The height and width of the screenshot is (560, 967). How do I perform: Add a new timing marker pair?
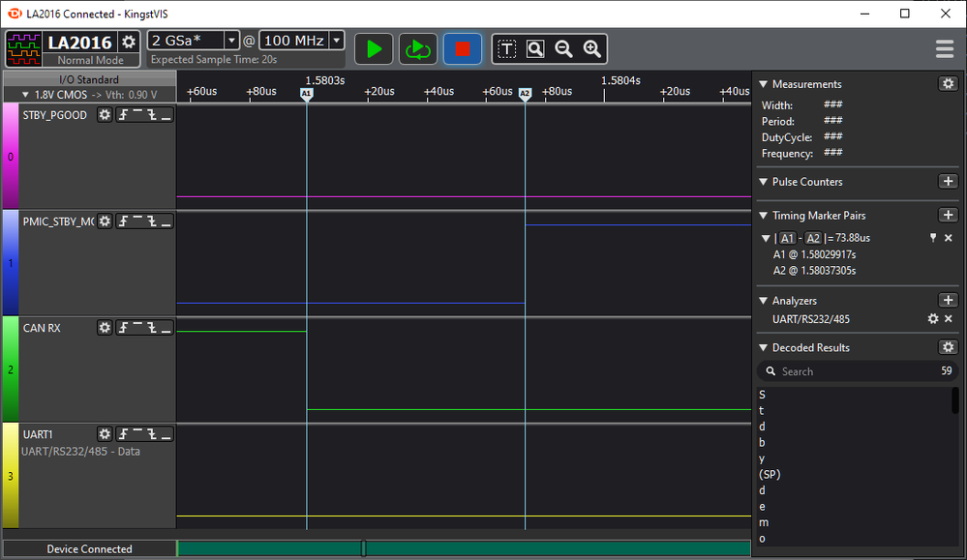(x=948, y=215)
